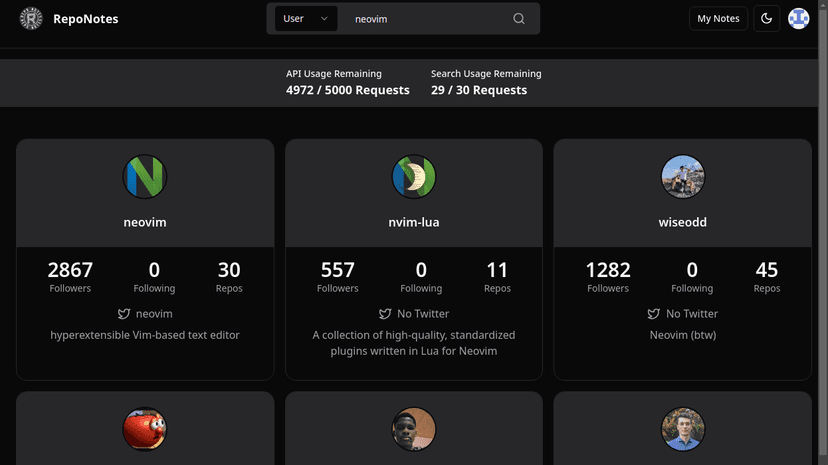Click the search field containing neovim
The width and height of the screenshot is (828, 465).
(428, 19)
